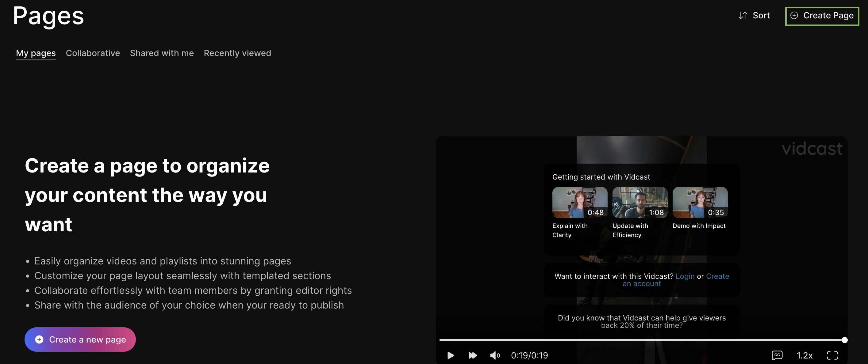This screenshot has width=868, height=364.
Task: Switch to the Collaborative tab
Action: pos(93,53)
